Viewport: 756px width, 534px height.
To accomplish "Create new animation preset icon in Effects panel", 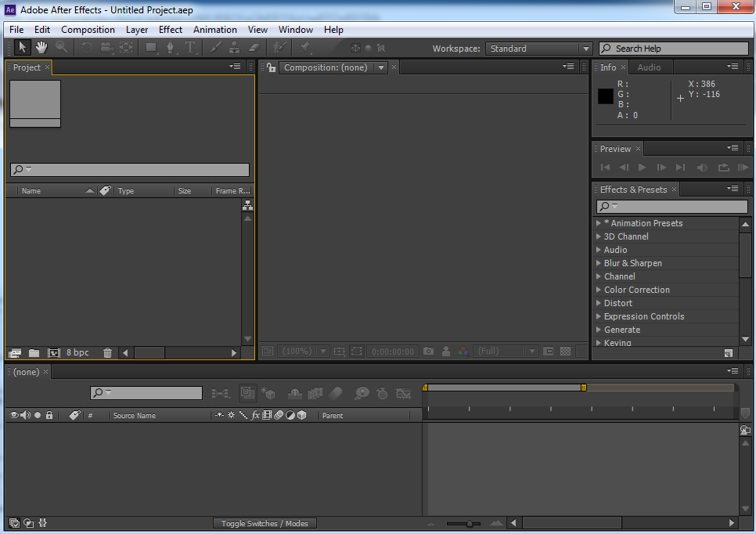I will pos(728,353).
